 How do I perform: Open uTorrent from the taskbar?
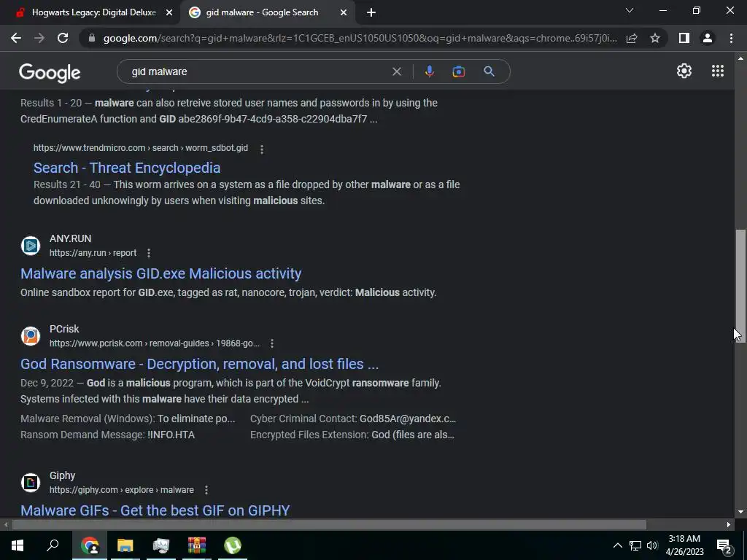click(233, 545)
